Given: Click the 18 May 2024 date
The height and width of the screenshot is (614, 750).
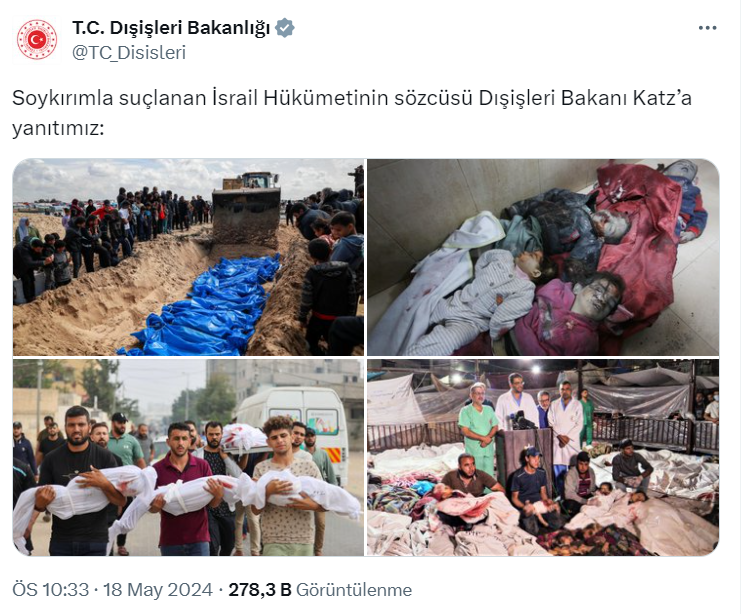Looking at the screenshot, I should [x=158, y=590].
